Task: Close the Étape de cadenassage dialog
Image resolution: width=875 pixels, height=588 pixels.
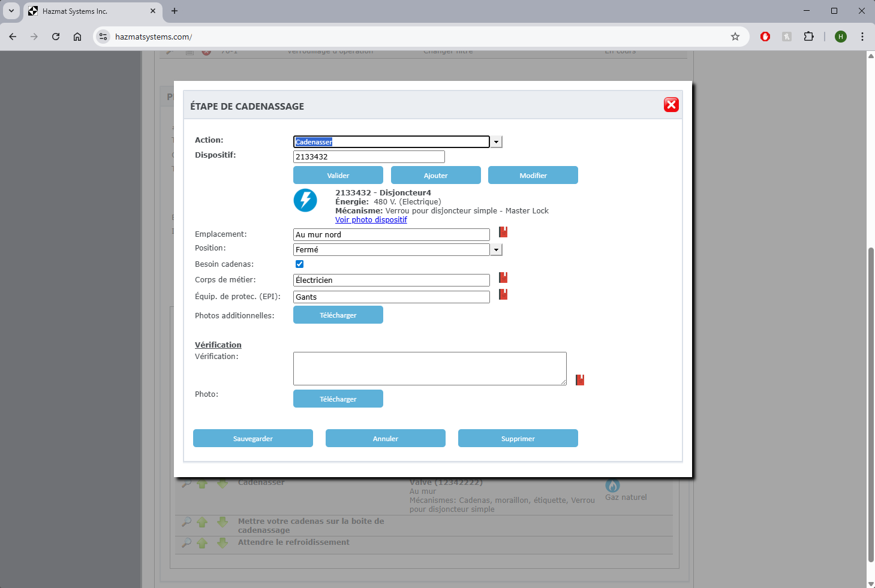Action: tap(671, 105)
